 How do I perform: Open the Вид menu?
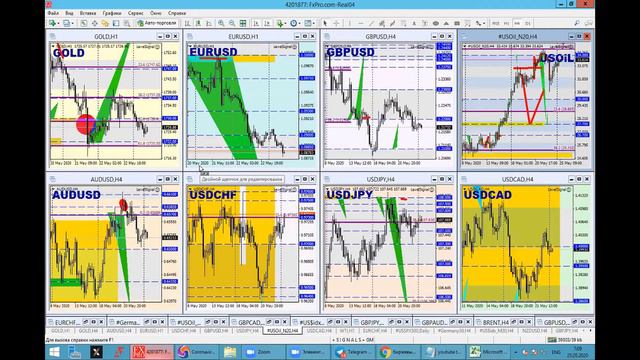pyautogui.click(x=69, y=13)
